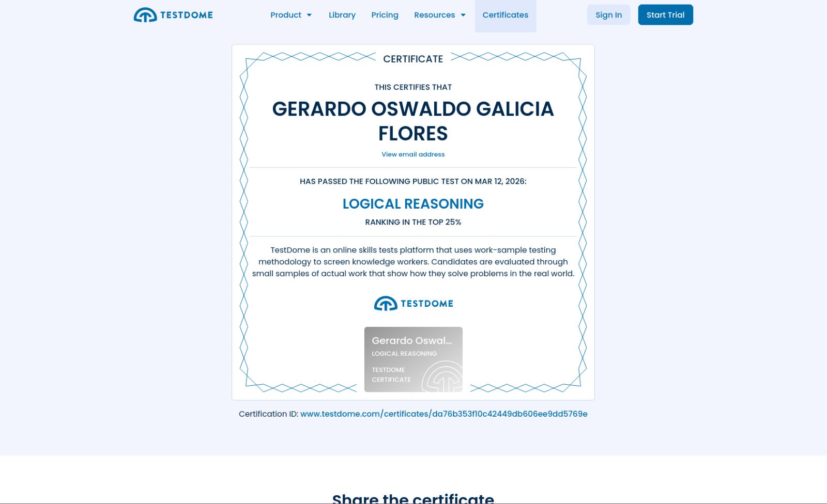Expand the Product dropdown arrow
The height and width of the screenshot is (504, 827).
309,15
